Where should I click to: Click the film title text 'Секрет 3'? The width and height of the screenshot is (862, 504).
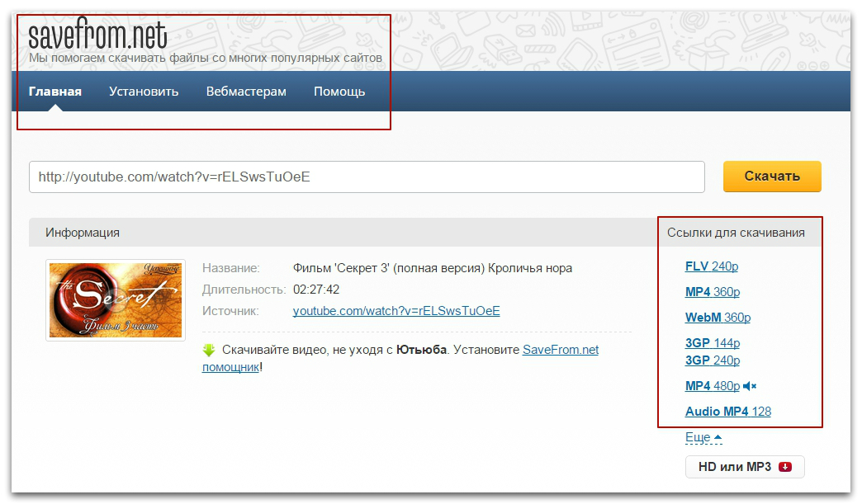(x=432, y=268)
